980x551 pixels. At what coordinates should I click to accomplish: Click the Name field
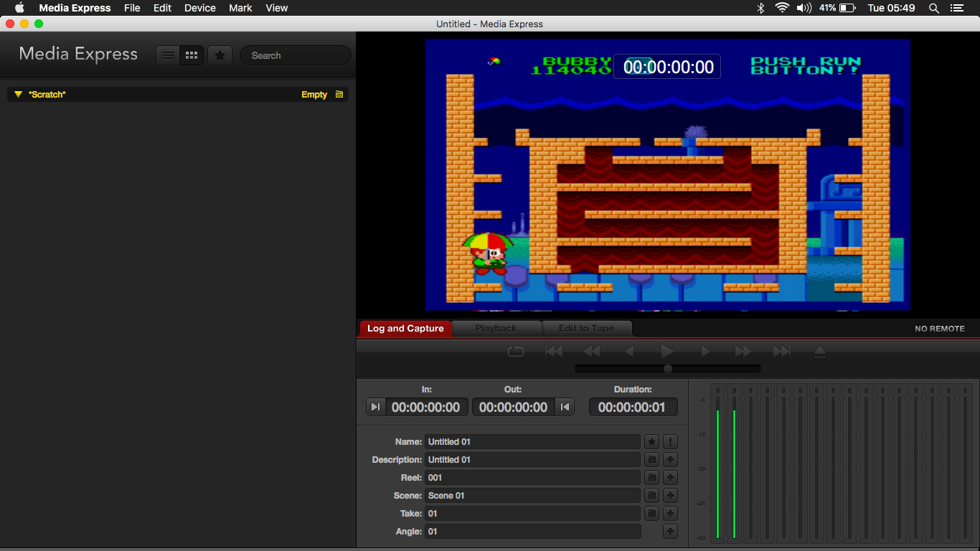click(532, 442)
